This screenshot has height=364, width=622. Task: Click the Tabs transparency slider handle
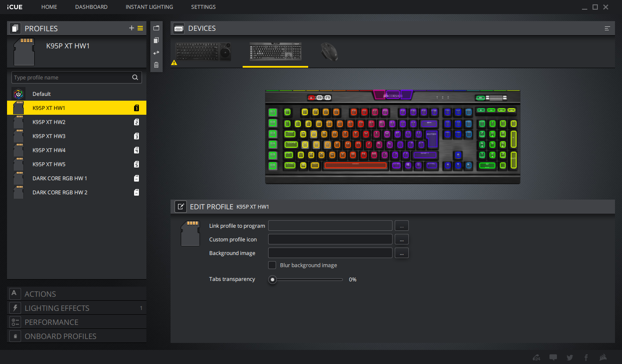tap(273, 279)
